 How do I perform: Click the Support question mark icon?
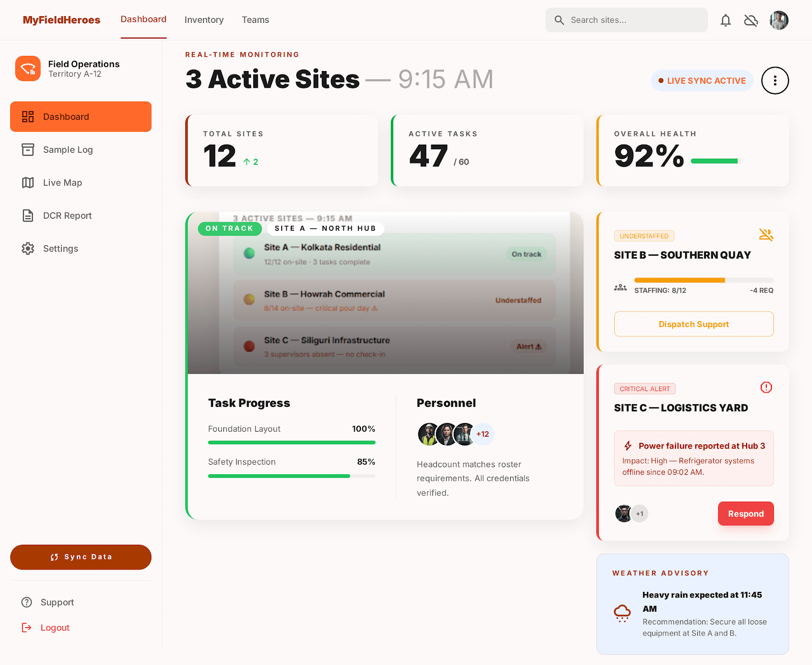pos(26,602)
